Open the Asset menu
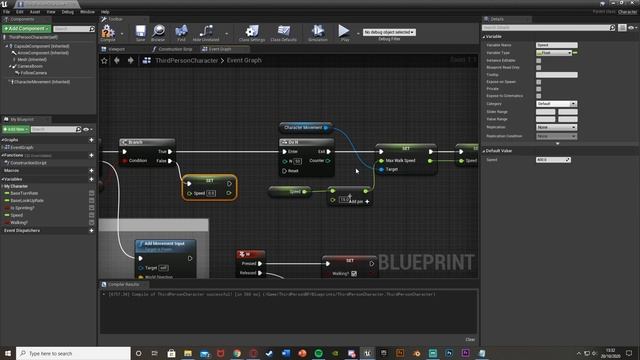The image size is (640, 360). (35, 12)
